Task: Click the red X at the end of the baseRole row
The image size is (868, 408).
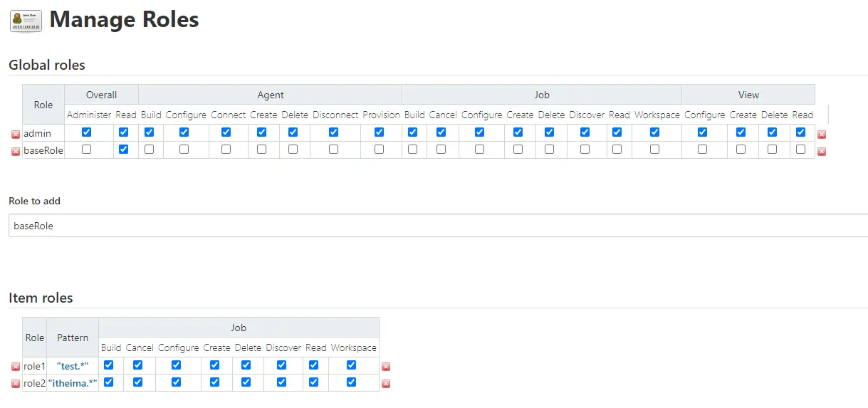Action: click(x=822, y=151)
